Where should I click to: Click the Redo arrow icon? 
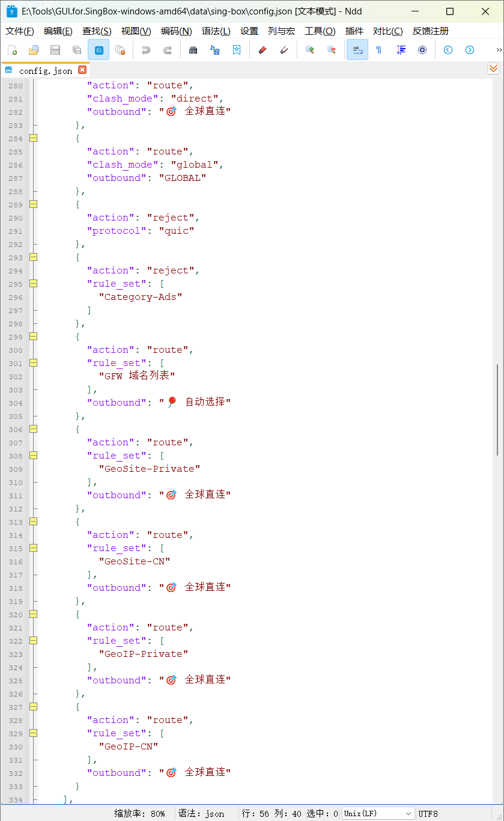click(x=168, y=50)
